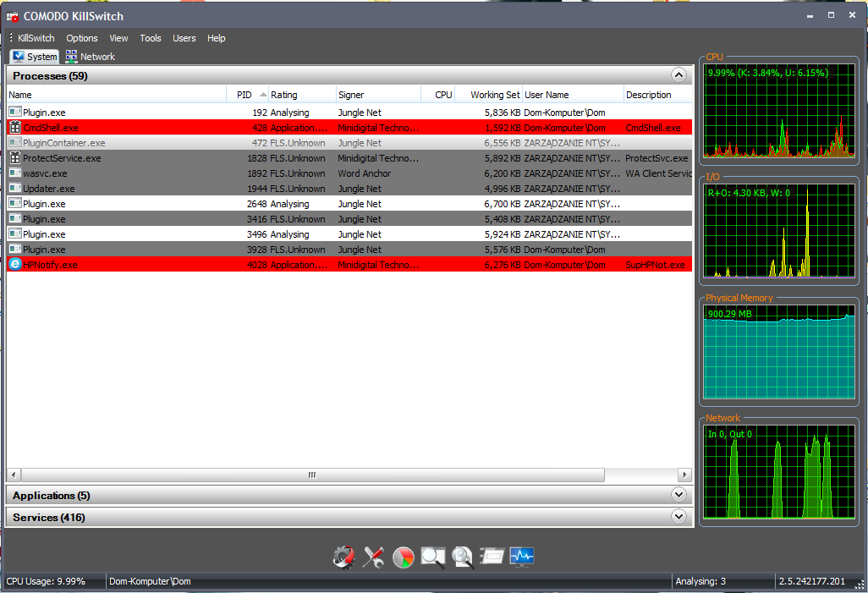
Task: Expand the Applications (5) section
Action: pyautogui.click(x=679, y=494)
